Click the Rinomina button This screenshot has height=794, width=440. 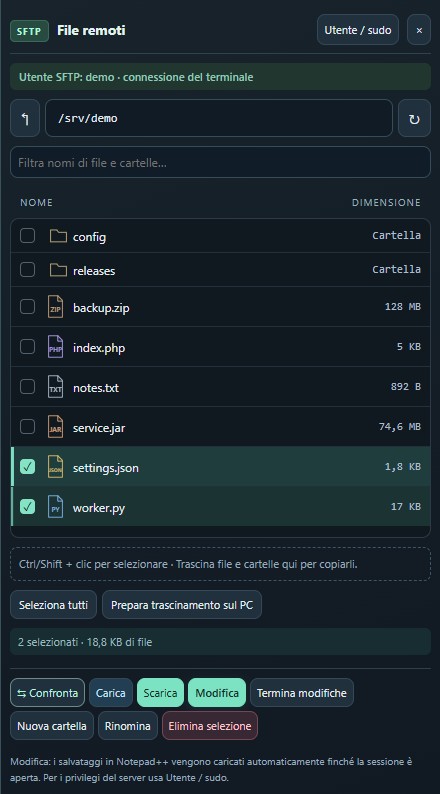pos(128,726)
